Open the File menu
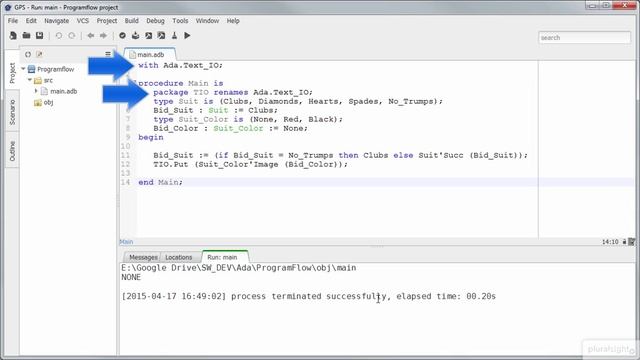The image size is (640, 360). [13, 21]
